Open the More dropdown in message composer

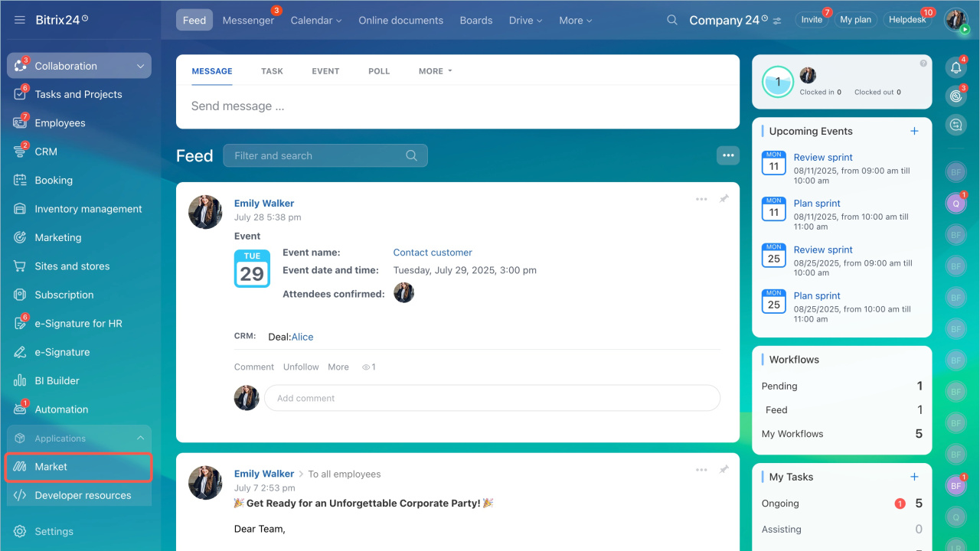click(x=435, y=71)
